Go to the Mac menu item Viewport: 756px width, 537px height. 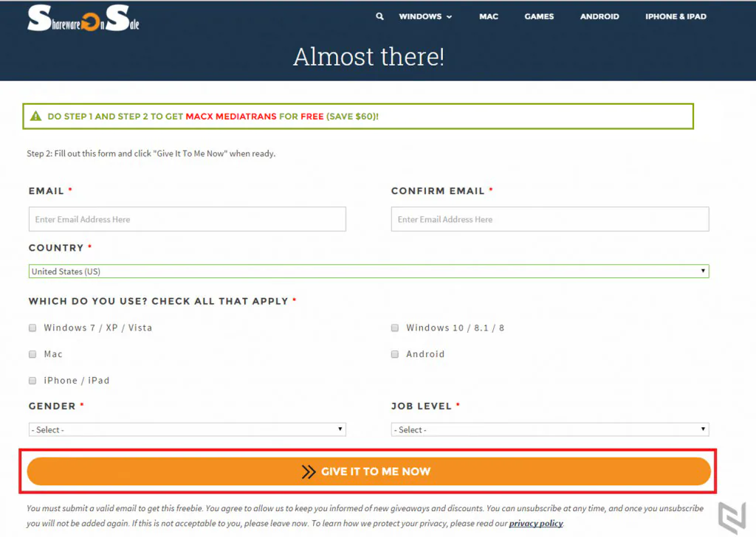[x=489, y=16]
